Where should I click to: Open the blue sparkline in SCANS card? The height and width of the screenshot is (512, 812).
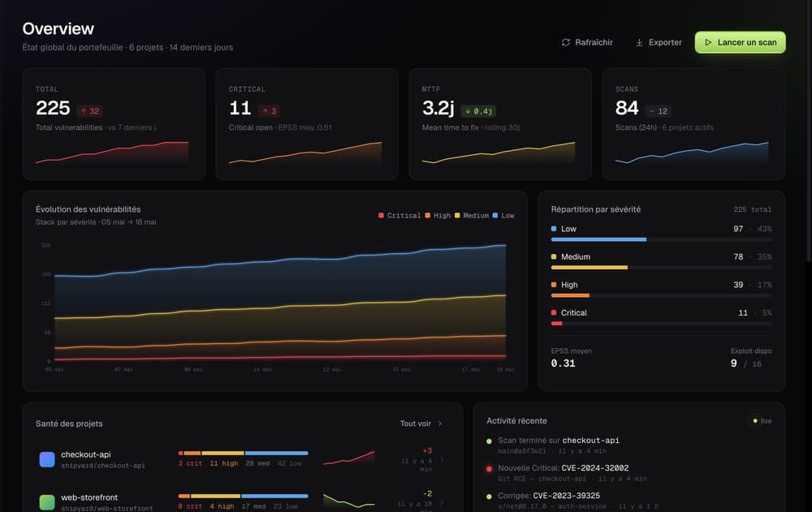pyautogui.click(x=692, y=153)
